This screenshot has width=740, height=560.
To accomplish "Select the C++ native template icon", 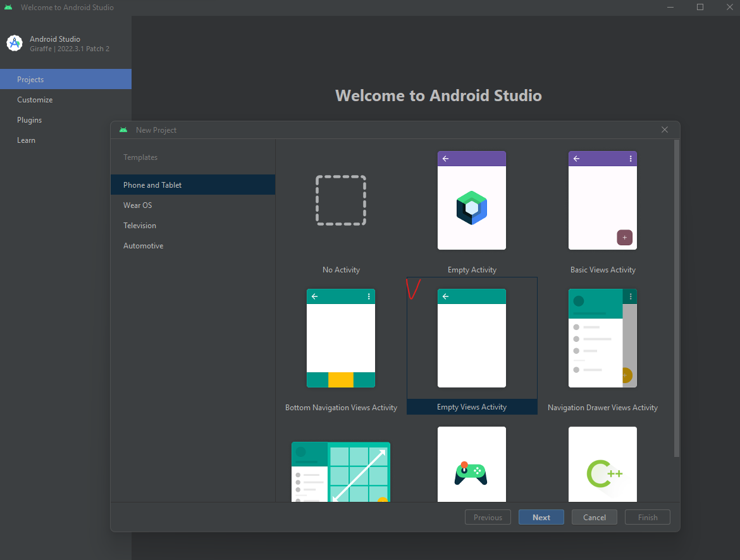I will [603, 464].
